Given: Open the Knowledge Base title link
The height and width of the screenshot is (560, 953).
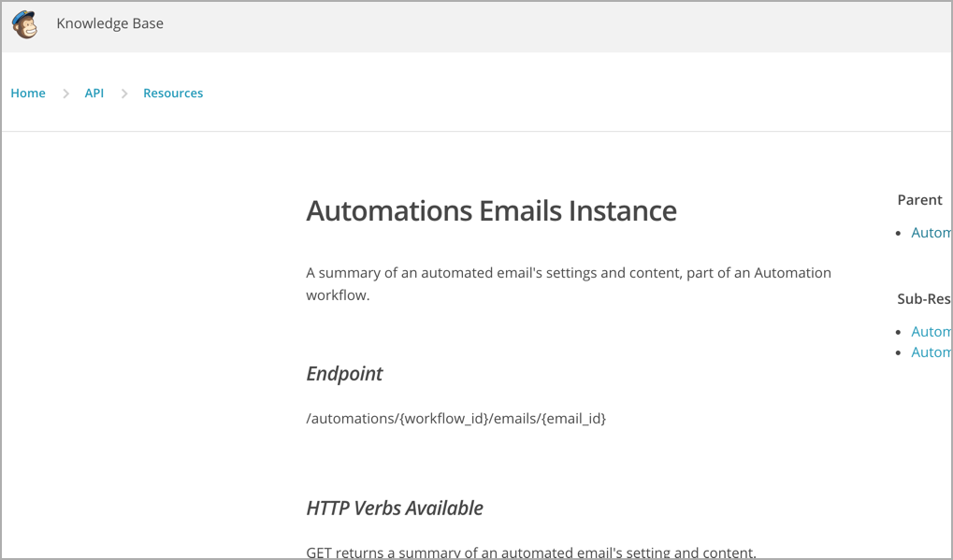Looking at the screenshot, I should (x=109, y=24).
